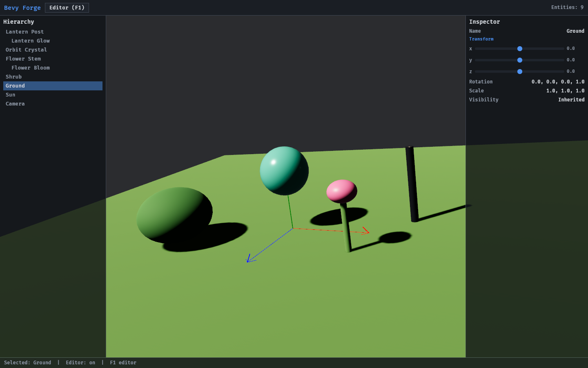Click the green Y-axis gizmo line
The image size is (588, 368).
point(290,212)
